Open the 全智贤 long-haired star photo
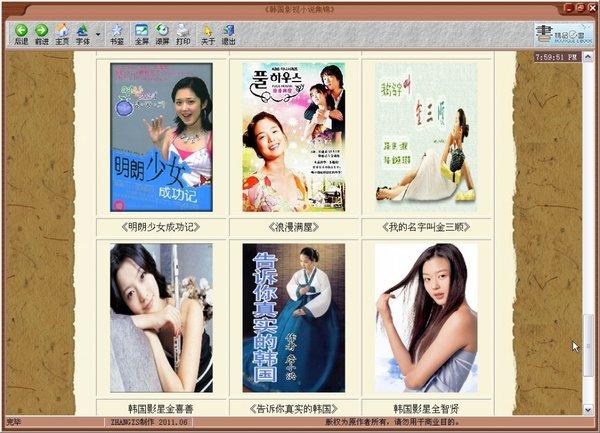The width and height of the screenshot is (600, 433). coord(426,318)
